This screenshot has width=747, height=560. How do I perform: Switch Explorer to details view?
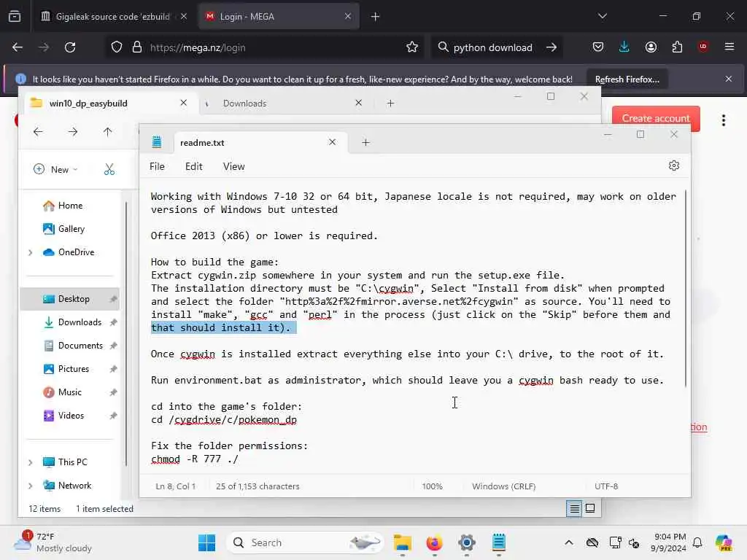[575, 509]
